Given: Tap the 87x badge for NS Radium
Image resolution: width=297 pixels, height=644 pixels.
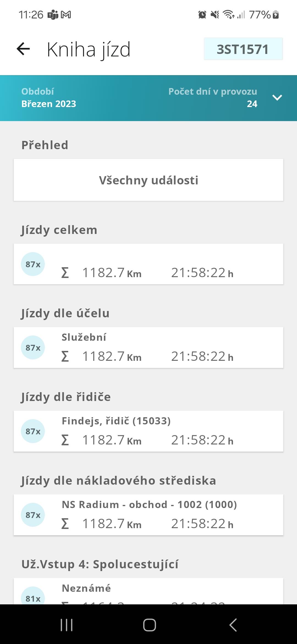Looking at the screenshot, I should pos(33,515).
